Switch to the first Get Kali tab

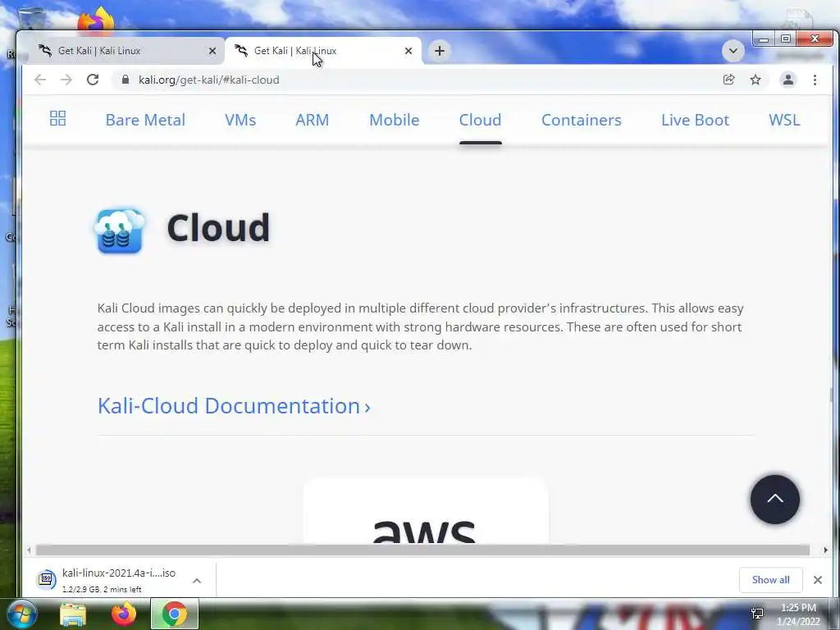point(124,51)
